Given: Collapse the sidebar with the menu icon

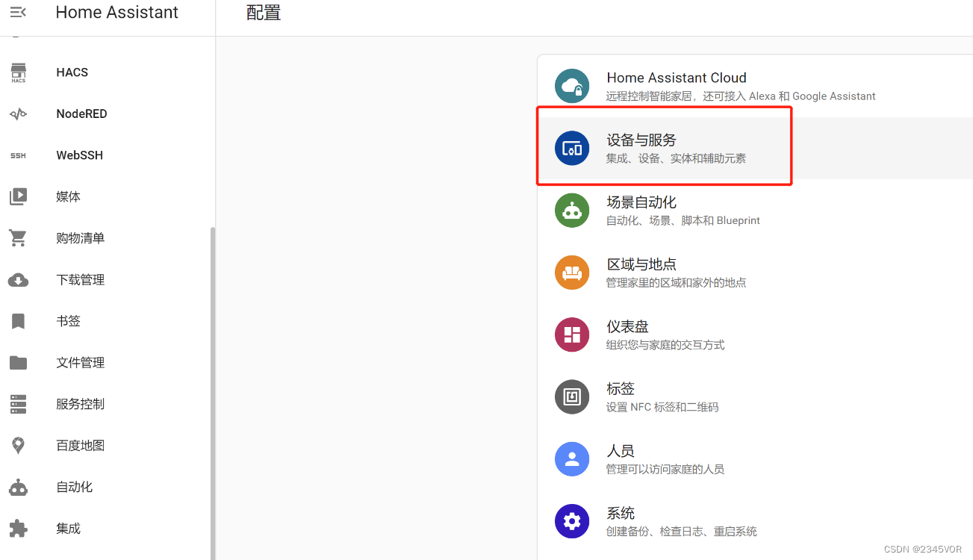Looking at the screenshot, I should 18,13.
